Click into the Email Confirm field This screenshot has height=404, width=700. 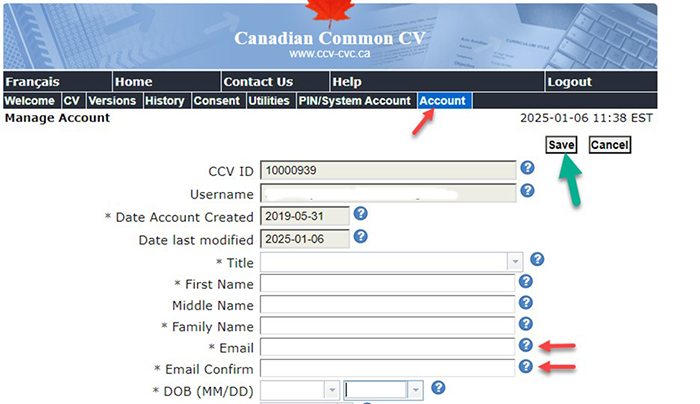(x=388, y=368)
